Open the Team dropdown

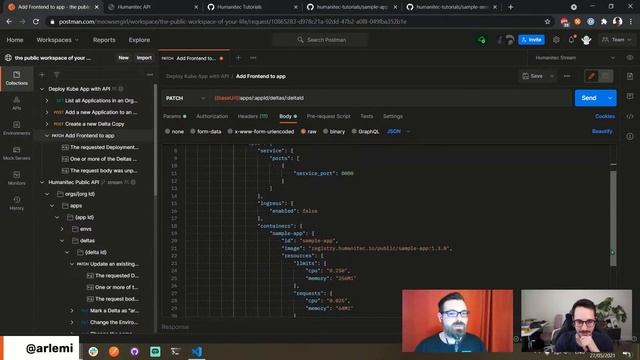pos(617,40)
